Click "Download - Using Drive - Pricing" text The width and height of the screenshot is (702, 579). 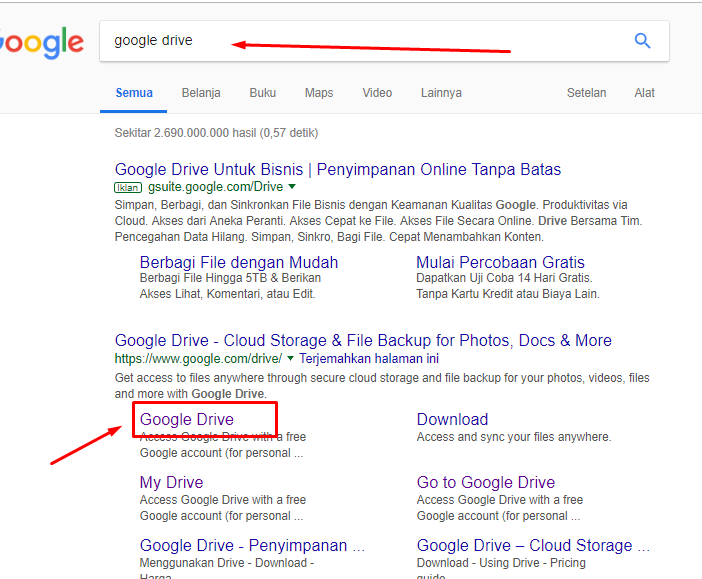(x=501, y=562)
